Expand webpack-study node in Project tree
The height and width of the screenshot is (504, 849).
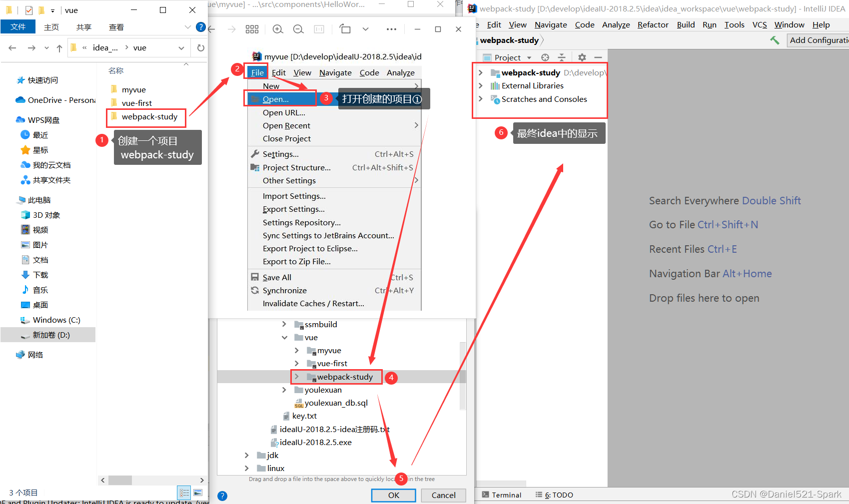tap(481, 72)
